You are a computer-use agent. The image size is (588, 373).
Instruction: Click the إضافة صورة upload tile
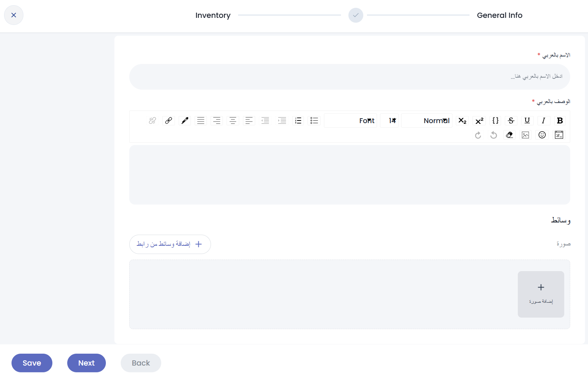click(x=541, y=294)
